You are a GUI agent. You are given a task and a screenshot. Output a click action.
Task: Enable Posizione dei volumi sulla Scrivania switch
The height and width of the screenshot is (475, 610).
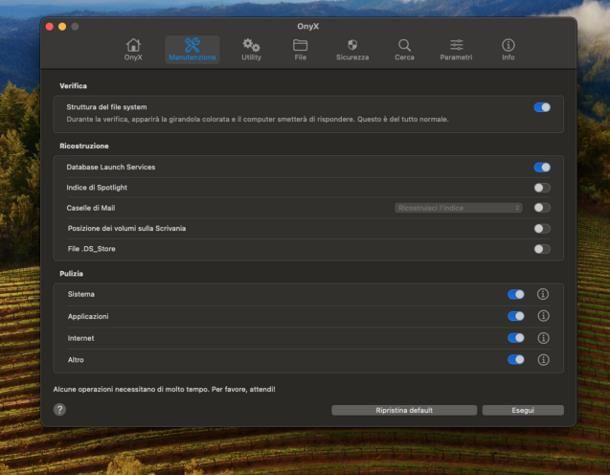click(x=542, y=228)
